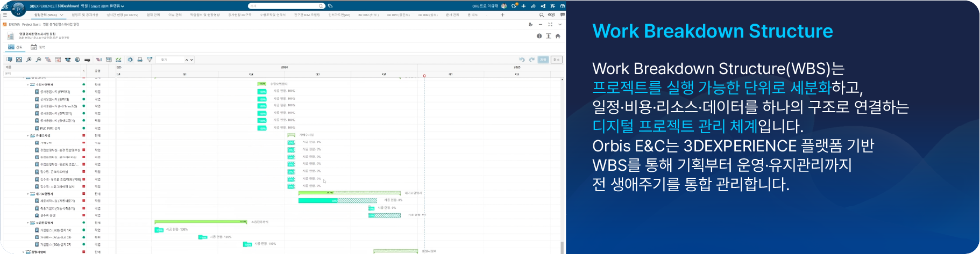This screenshot has width=980, height=254.
Task: Click the printer icon in the Gantt toolbar
Action: pyautogui.click(x=140, y=60)
